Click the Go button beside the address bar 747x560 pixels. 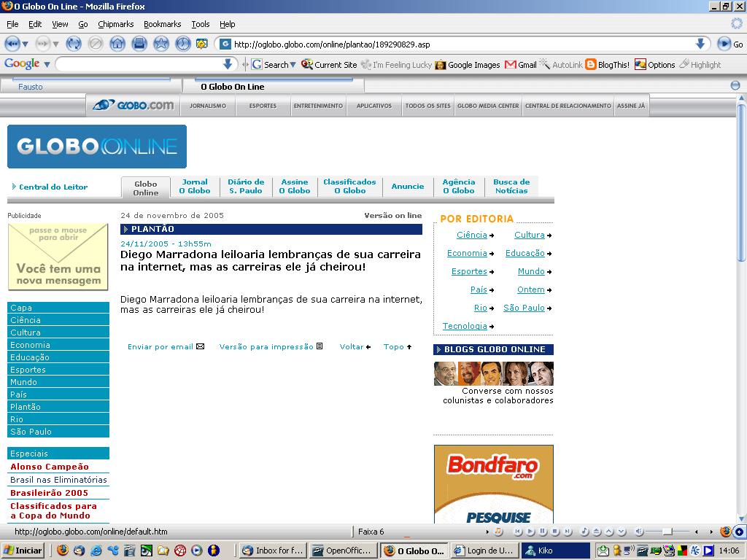click(730, 44)
